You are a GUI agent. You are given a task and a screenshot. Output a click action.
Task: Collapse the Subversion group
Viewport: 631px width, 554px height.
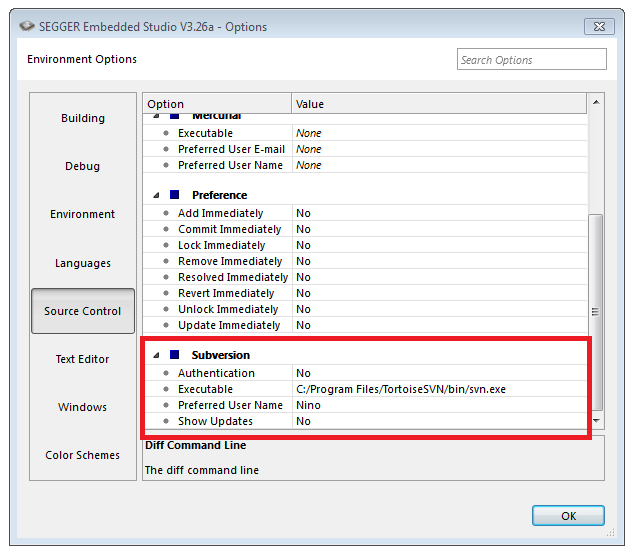pyautogui.click(x=156, y=355)
